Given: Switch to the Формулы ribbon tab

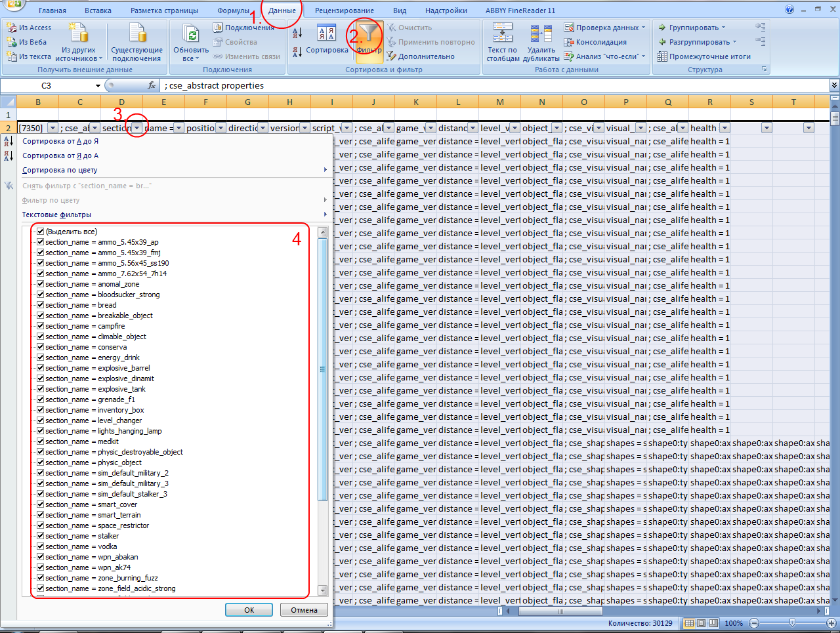Looking at the screenshot, I should point(233,10).
